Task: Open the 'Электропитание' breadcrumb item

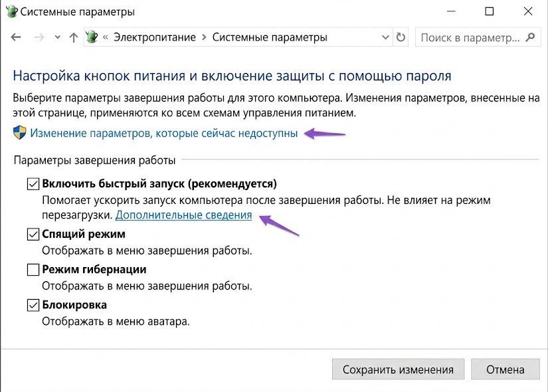Action: pos(153,37)
